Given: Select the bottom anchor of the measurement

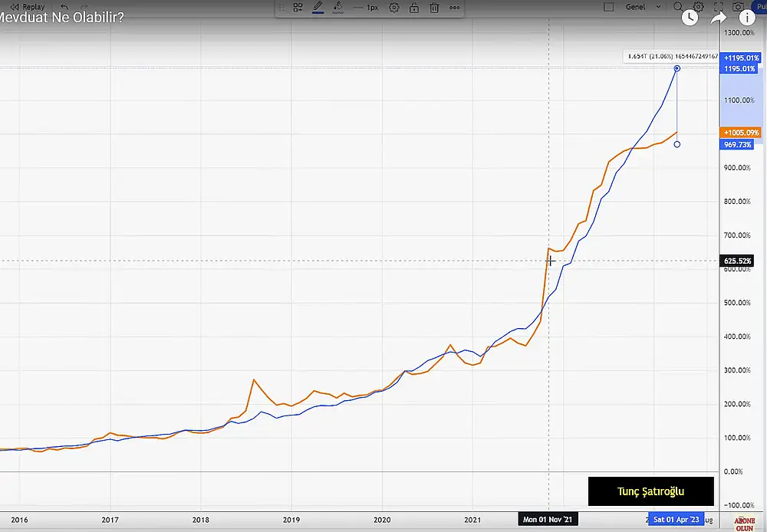Looking at the screenshot, I should tap(677, 144).
